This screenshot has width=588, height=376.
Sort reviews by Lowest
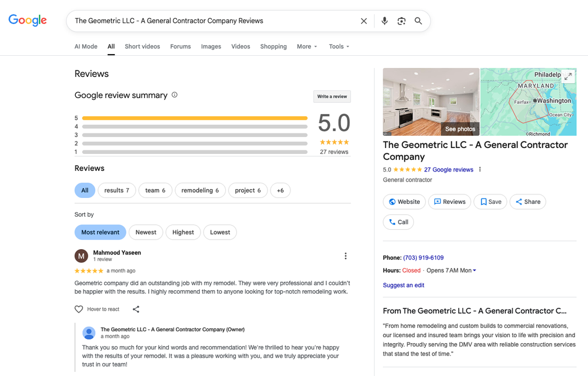click(220, 232)
